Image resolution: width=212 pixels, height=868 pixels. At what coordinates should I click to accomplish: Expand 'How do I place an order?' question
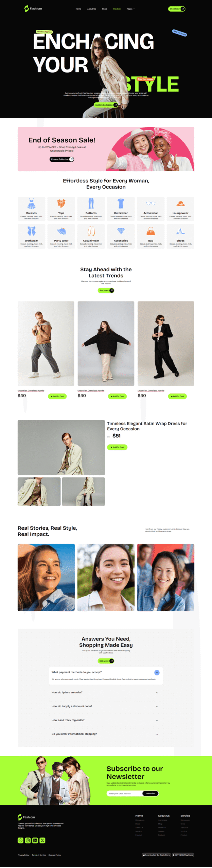(x=106, y=692)
